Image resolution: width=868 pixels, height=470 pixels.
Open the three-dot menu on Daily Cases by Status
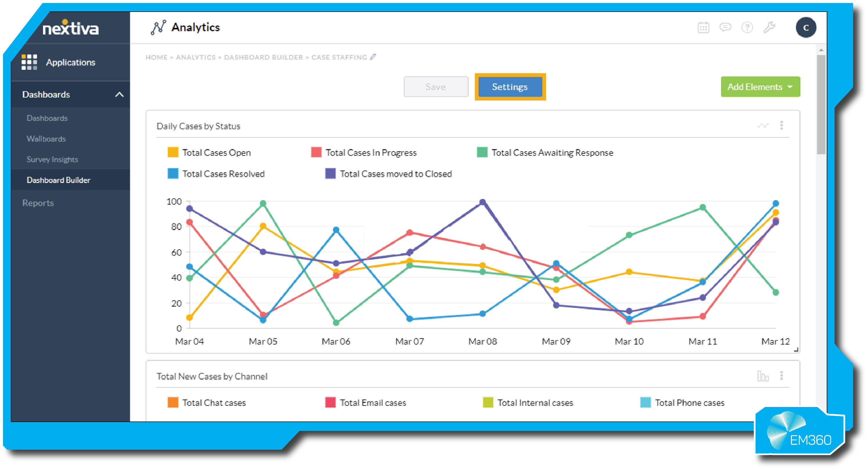click(782, 125)
